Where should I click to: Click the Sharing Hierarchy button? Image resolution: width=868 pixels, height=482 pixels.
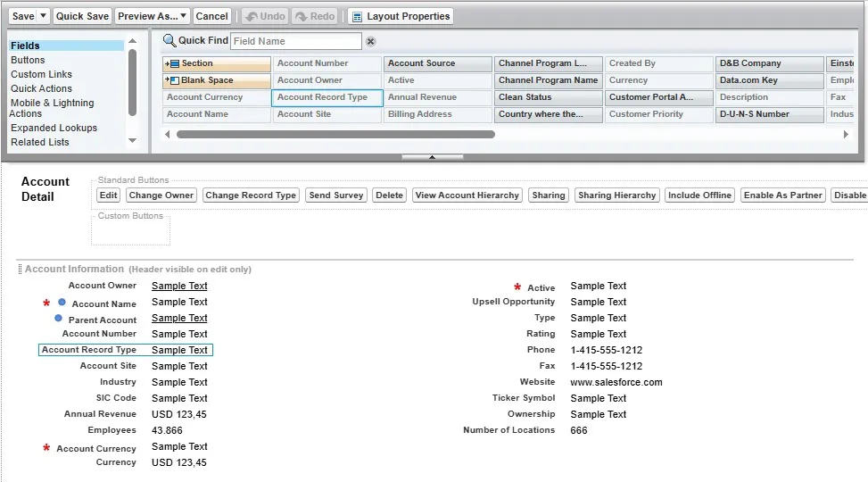616,195
